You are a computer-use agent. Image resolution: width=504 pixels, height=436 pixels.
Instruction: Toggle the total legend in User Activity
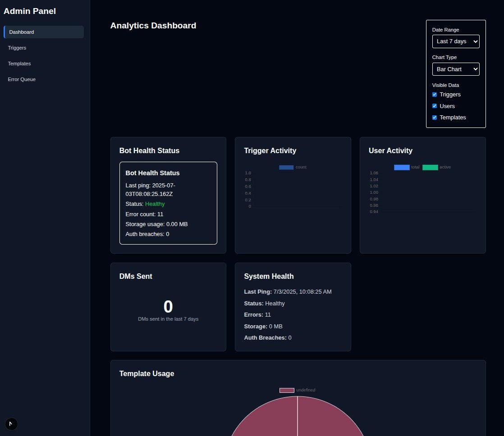click(402, 167)
